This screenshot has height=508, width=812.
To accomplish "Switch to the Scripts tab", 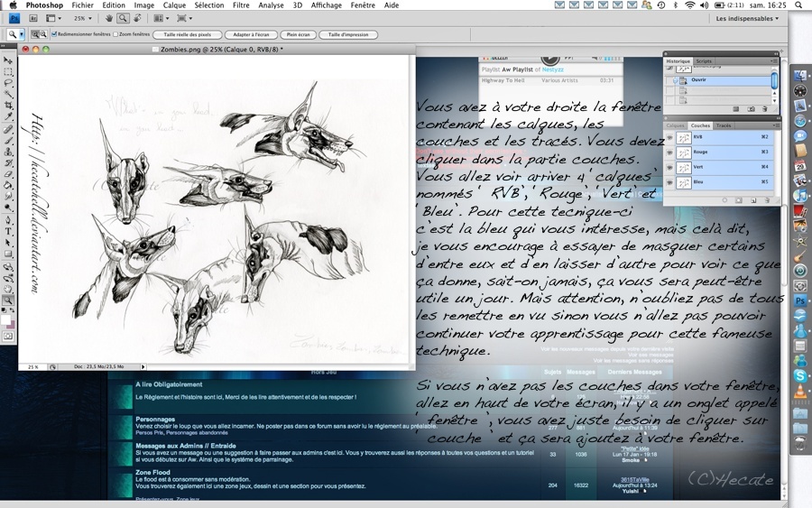I will coord(703,61).
